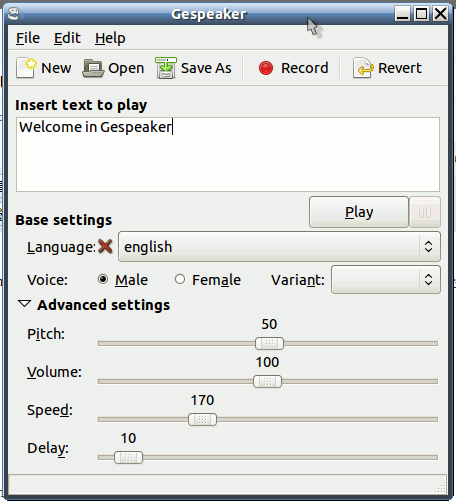Open the File menu
Image resolution: width=456 pixels, height=502 pixels.
[x=28, y=38]
